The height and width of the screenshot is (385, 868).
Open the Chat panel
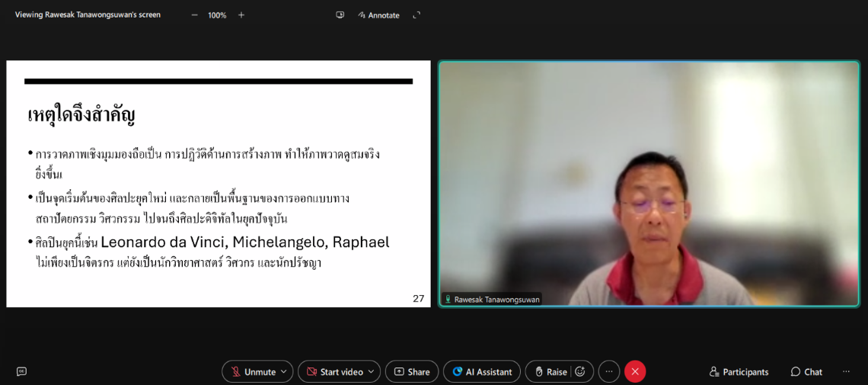(x=806, y=371)
